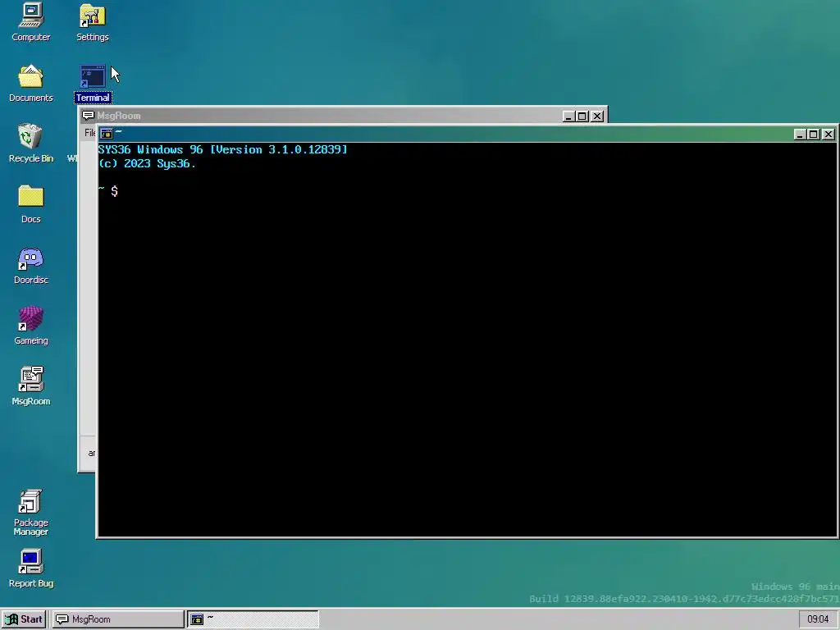Select the terminal taskbar button
The image size is (840, 630).
(x=253, y=619)
